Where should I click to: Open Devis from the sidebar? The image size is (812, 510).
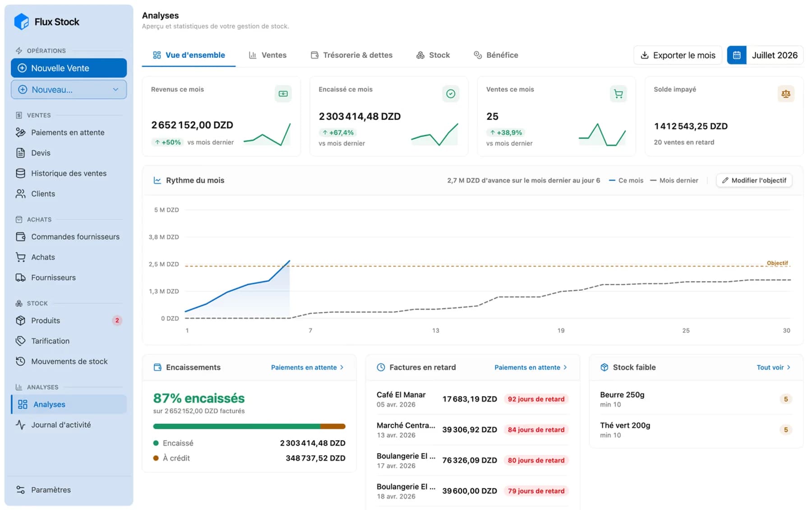[x=69, y=153]
